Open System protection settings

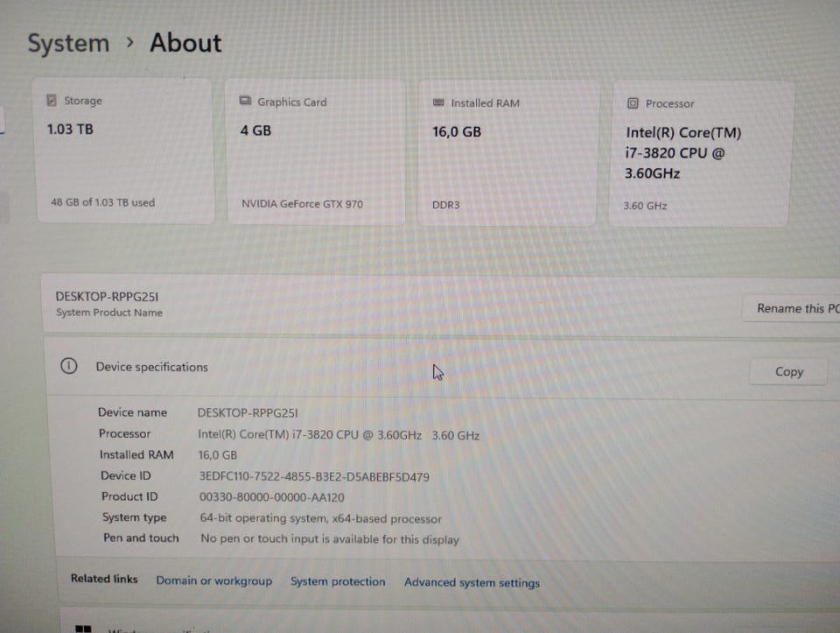338,581
